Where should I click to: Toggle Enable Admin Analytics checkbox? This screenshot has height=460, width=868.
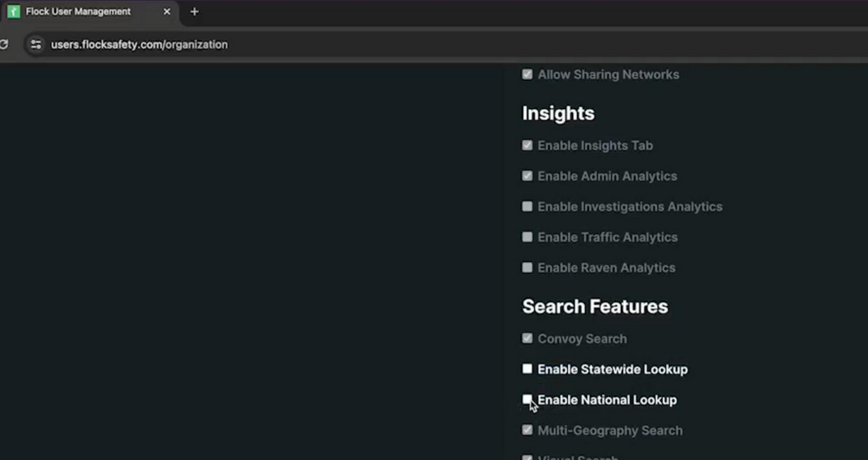point(527,176)
